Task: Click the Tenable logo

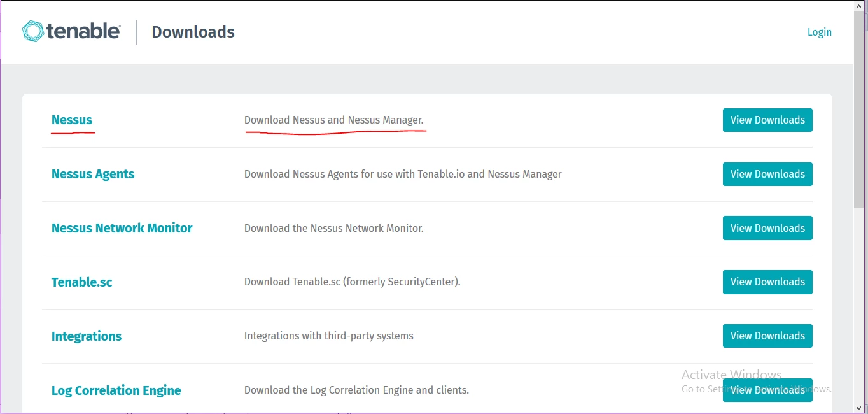Action: coord(71,31)
